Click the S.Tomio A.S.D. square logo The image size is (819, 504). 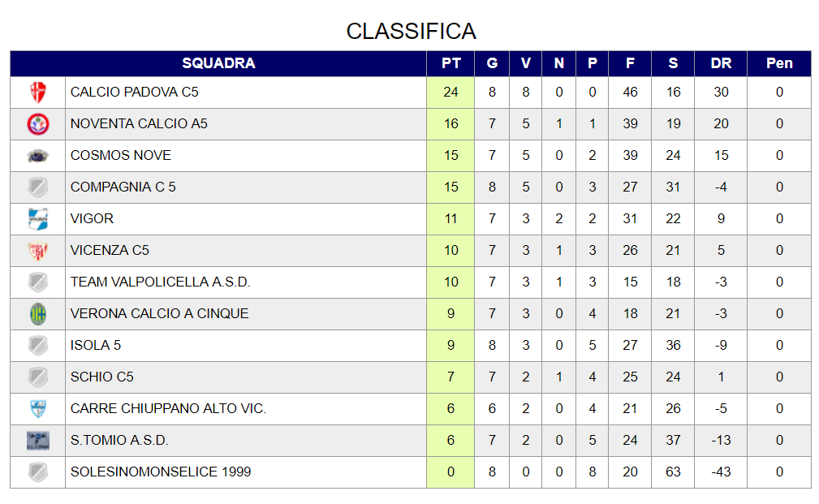(x=38, y=440)
